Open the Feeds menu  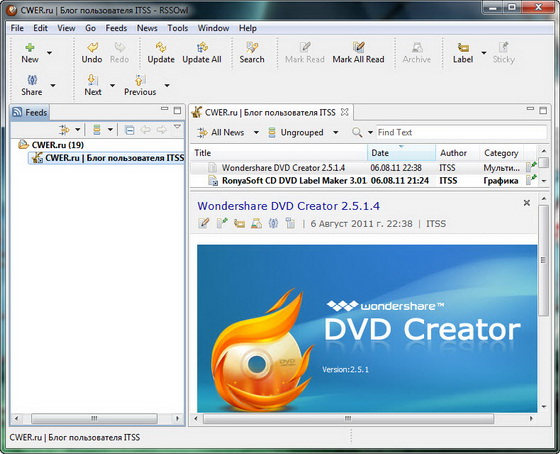(x=116, y=28)
